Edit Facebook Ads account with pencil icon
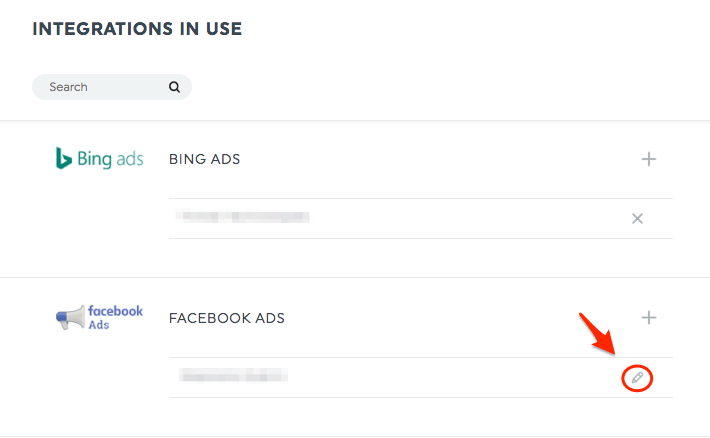The width and height of the screenshot is (710, 438). [637, 377]
